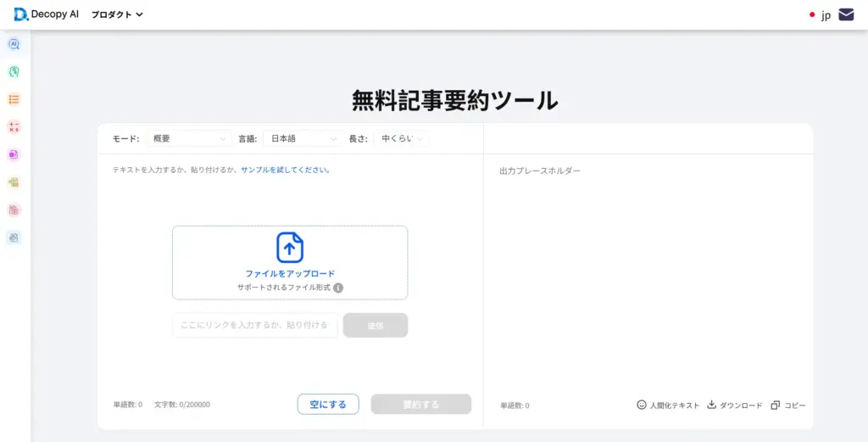
Task: Select the red math symbols sidebar icon
Action: (x=14, y=127)
